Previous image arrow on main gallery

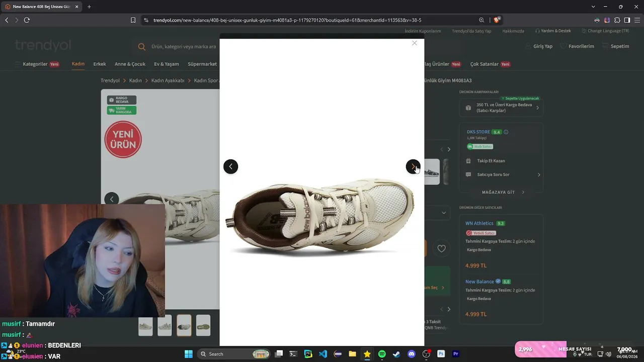[x=112, y=199]
